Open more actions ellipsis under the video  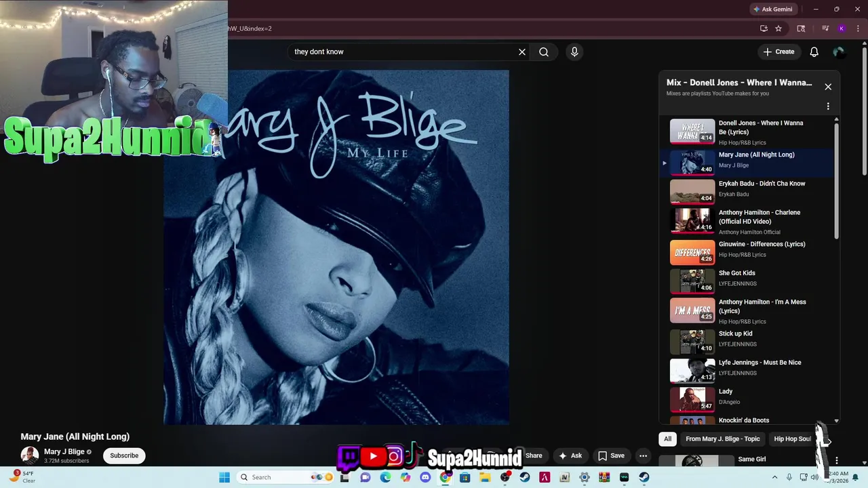tap(643, 455)
